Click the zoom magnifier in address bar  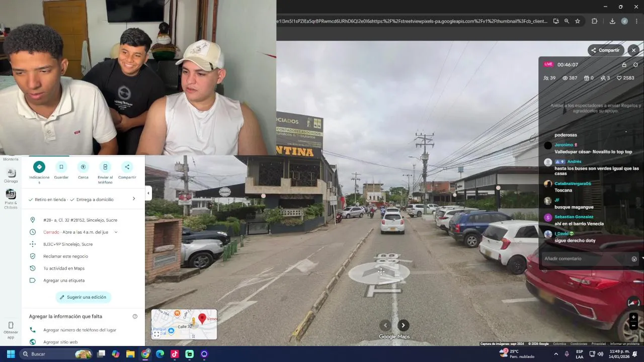click(x=567, y=21)
